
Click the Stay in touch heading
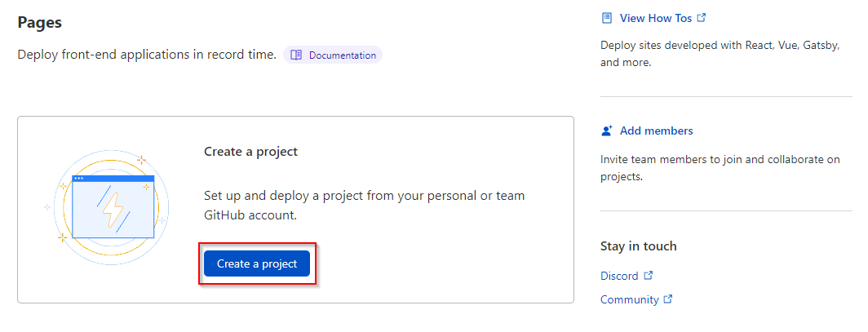pos(638,246)
